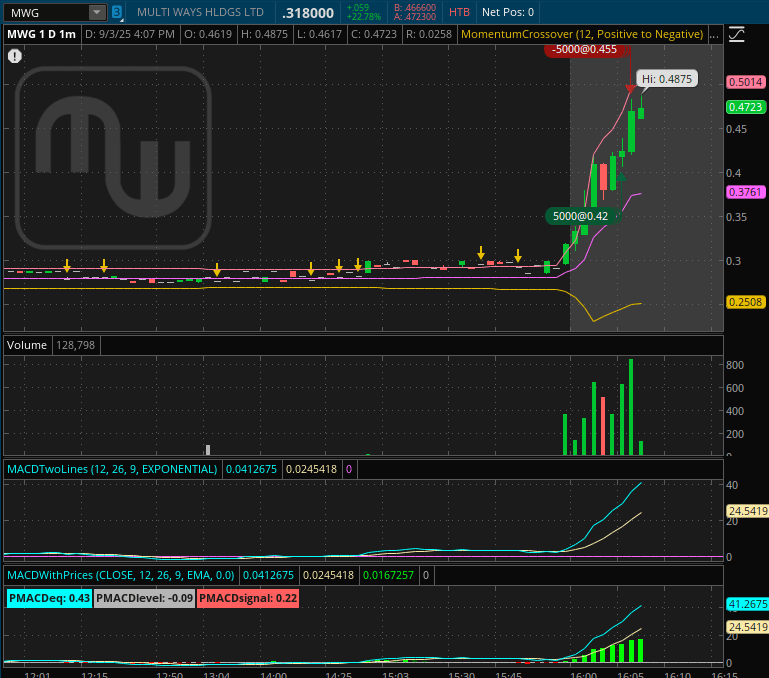Open the symbol dropdown arrow beside MWG
Viewport: 769px width, 678px height.
pyautogui.click(x=98, y=13)
